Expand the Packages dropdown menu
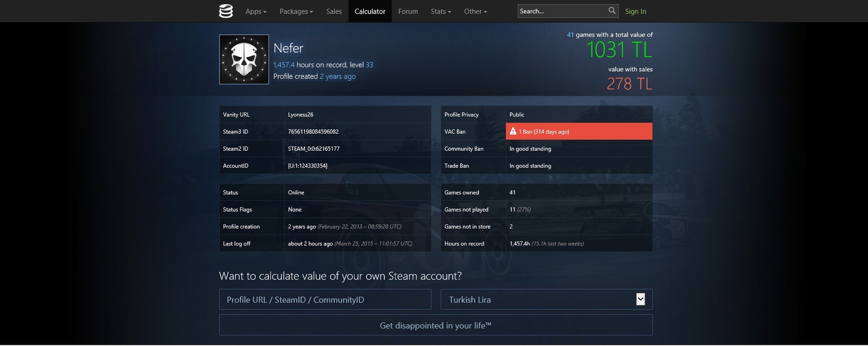The image size is (868, 346). click(296, 11)
